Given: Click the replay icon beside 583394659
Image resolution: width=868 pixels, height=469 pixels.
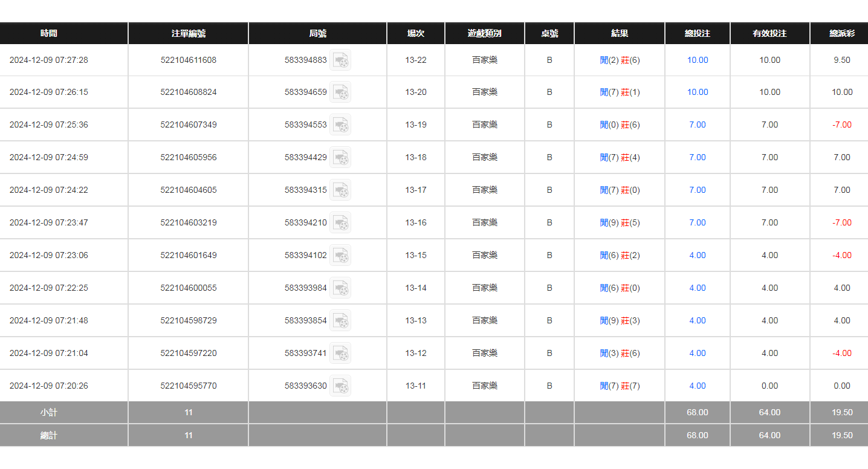Looking at the screenshot, I should pos(340,92).
